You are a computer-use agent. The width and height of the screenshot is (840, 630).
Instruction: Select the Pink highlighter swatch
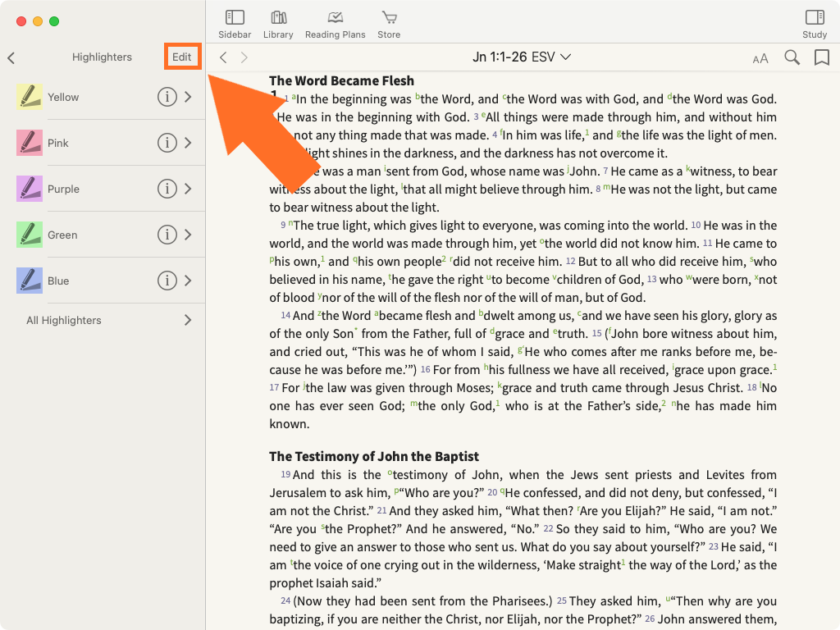click(30, 143)
